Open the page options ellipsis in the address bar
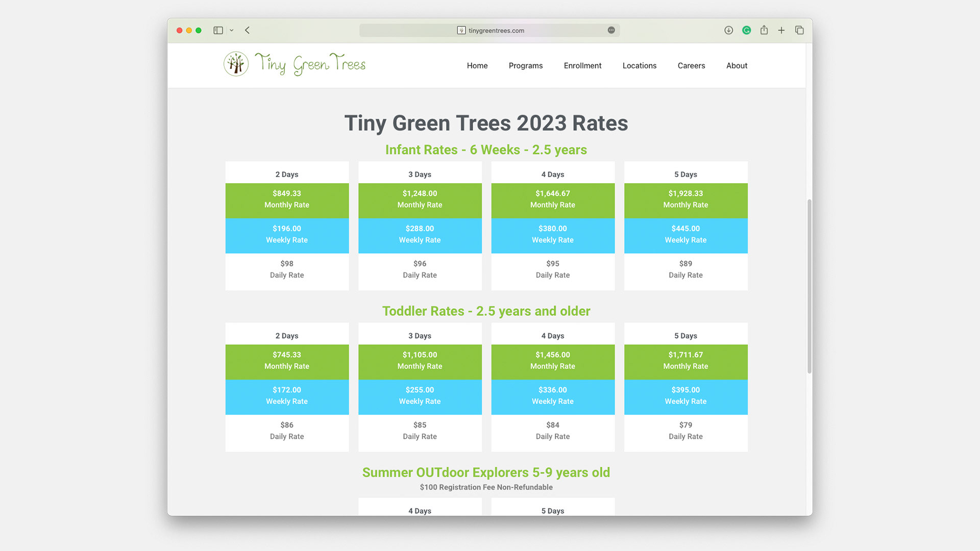 611,31
